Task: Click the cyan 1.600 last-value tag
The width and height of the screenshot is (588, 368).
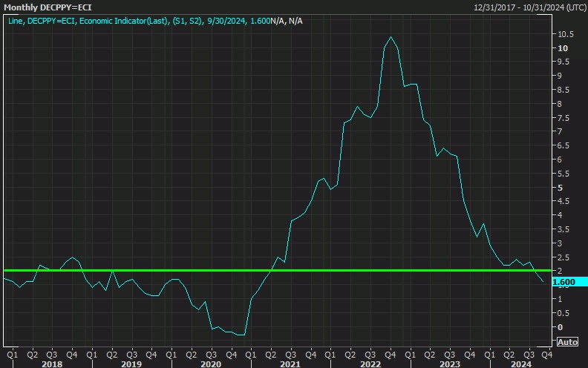Action: point(565,282)
